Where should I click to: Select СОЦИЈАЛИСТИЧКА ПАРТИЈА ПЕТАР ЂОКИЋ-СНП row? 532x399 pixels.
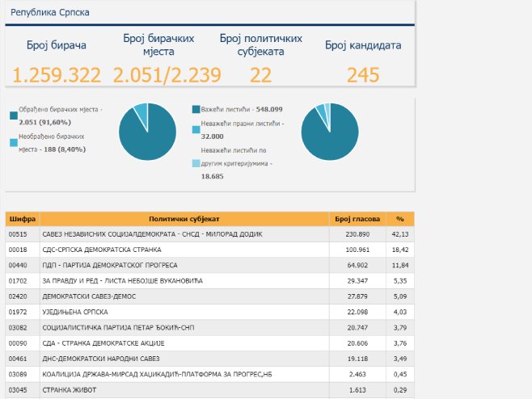click(x=209, y=328)
